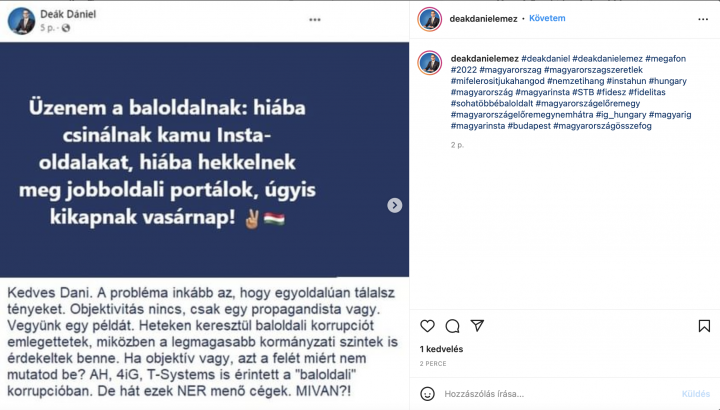Viewport: 720px width, 410px height.
Task: Open the #megafon hashtag link
Action: [665, 59]
